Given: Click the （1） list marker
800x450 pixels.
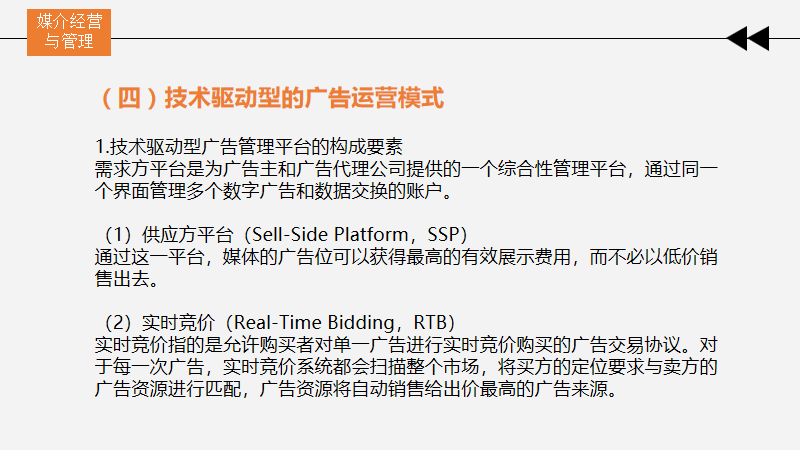Looking at the screenshot, I should point(118,235).
